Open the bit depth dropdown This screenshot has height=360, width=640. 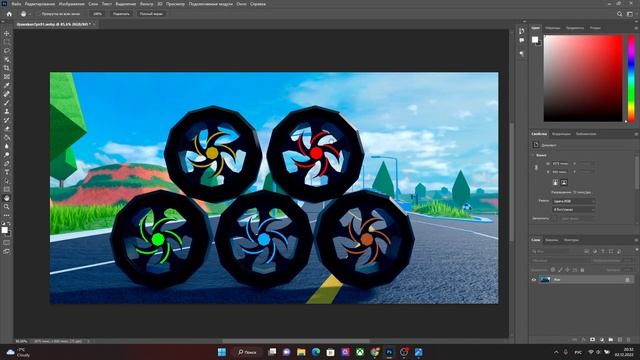(x=574, y=209)
